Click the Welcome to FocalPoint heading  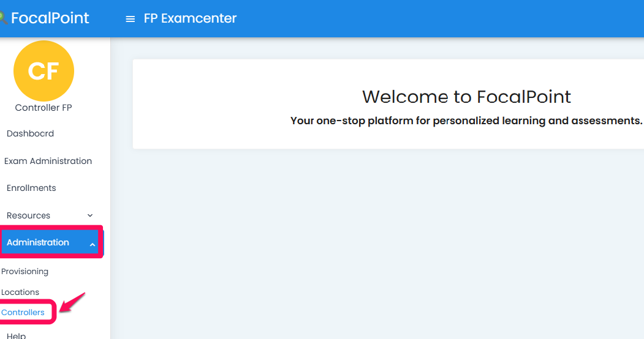coord(466,97)
